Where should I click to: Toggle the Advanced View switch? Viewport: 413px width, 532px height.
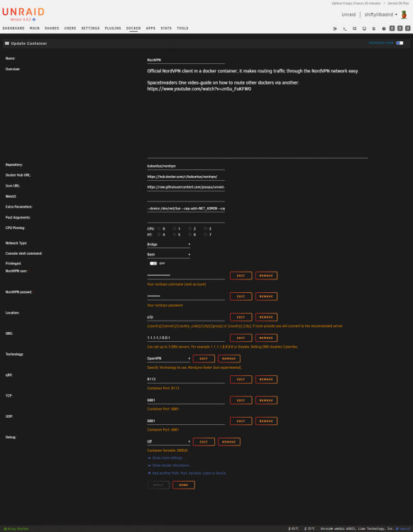[400, 43]
